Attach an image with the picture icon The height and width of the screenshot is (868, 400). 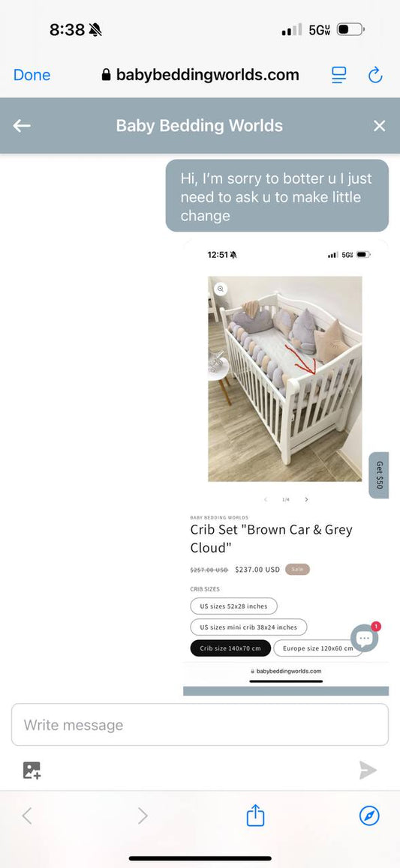(32, 770)
